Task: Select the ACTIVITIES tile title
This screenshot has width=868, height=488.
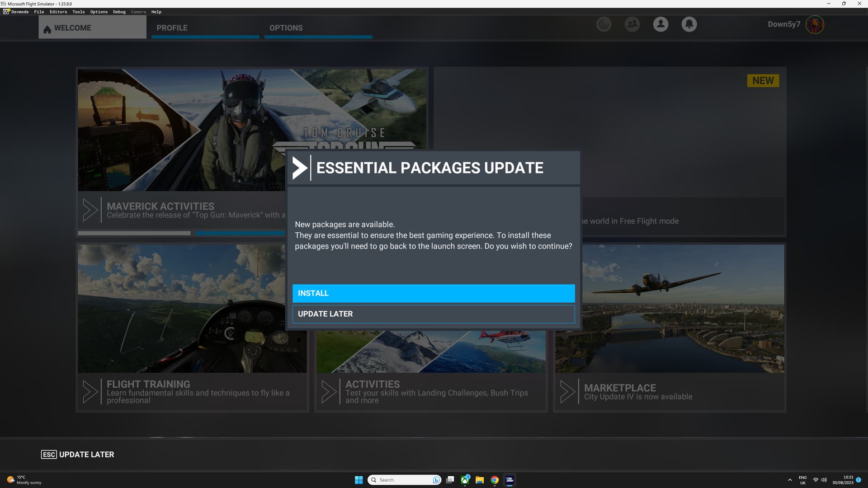Action: coord(373,384)
